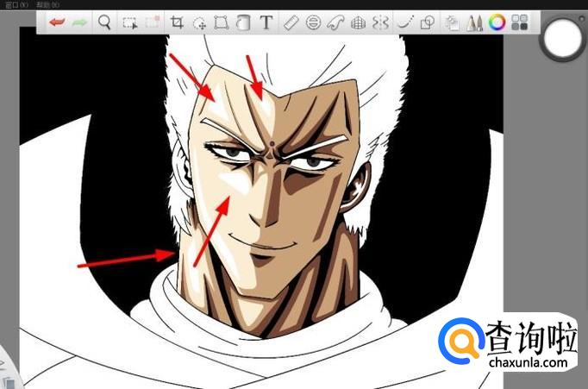The image size is (588, 389).
Task: Toggle the Ellipse guide
Action: [313, 23]
